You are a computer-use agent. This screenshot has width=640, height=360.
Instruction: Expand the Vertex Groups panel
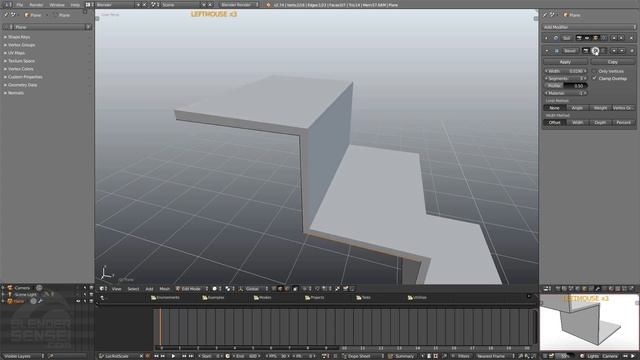21,45
